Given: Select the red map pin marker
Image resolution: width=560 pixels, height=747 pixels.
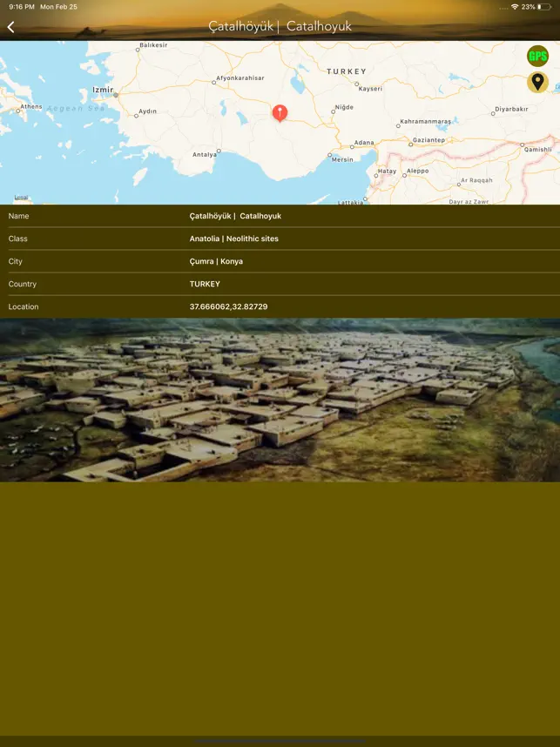Looking at the screenshot, I should [x=280, y=113].
